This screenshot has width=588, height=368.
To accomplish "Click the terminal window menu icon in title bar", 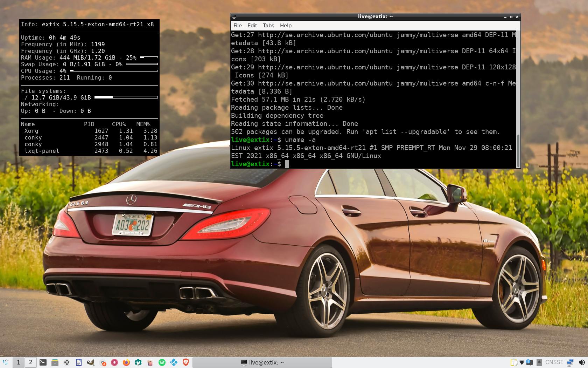I will click(x=234, y=16).
